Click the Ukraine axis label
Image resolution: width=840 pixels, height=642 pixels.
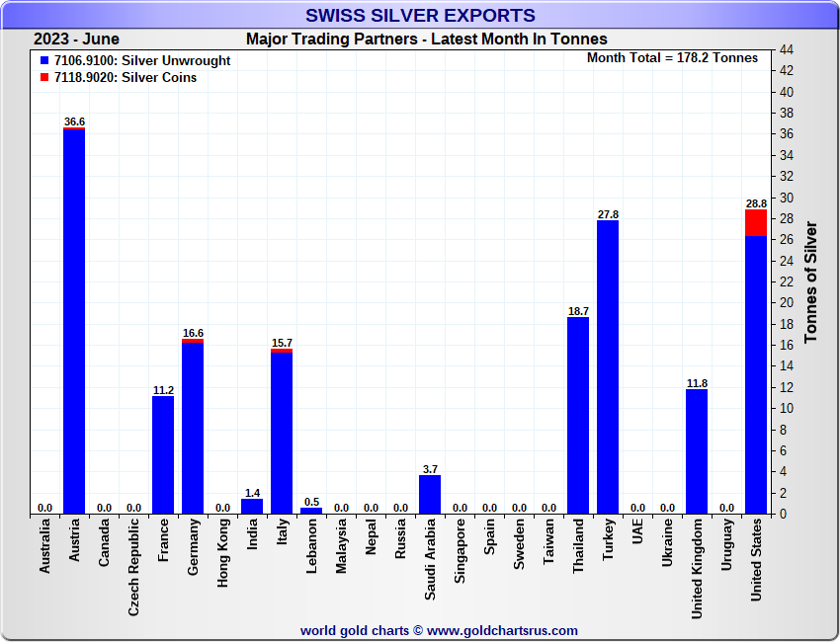point(667,542)
